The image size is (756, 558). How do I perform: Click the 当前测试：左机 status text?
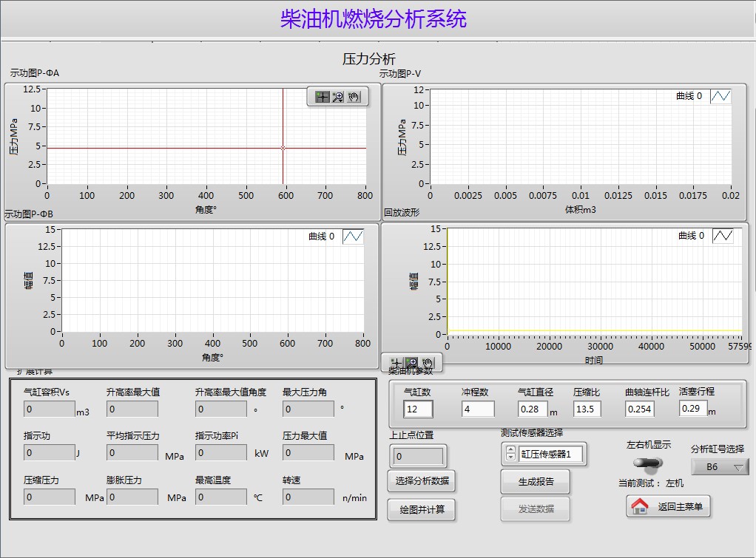(651, 483)
